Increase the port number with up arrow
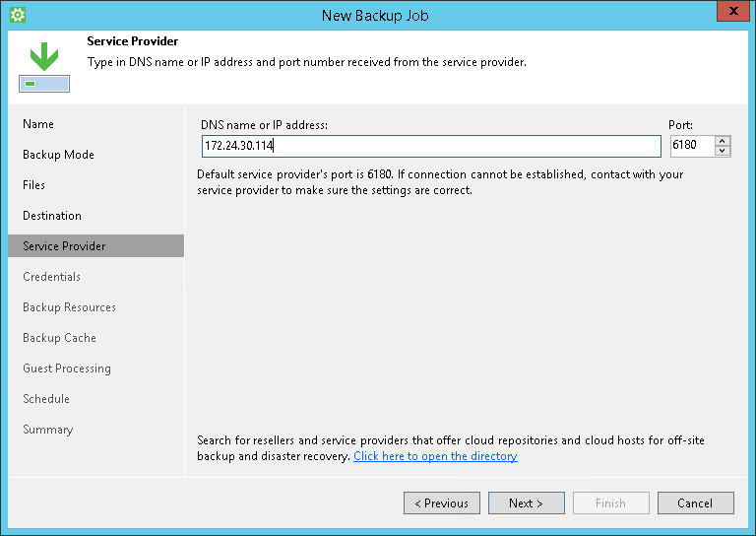 [724, 141]
